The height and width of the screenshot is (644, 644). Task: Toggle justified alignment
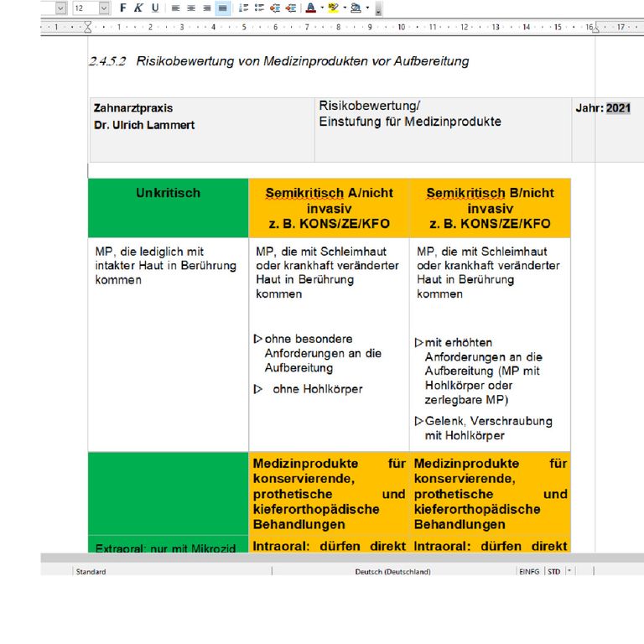click(222, 8)
